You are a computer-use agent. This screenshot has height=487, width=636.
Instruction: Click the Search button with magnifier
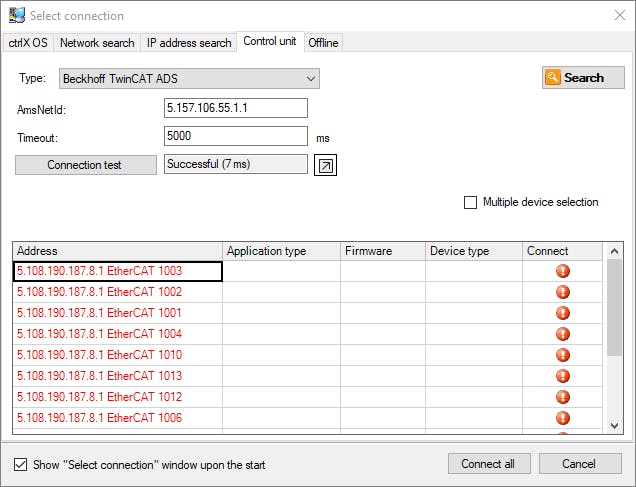[583, 78]
